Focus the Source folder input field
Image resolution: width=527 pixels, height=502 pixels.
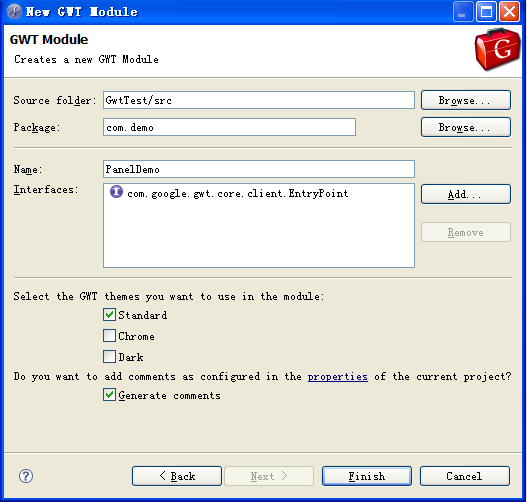point(259,100)
